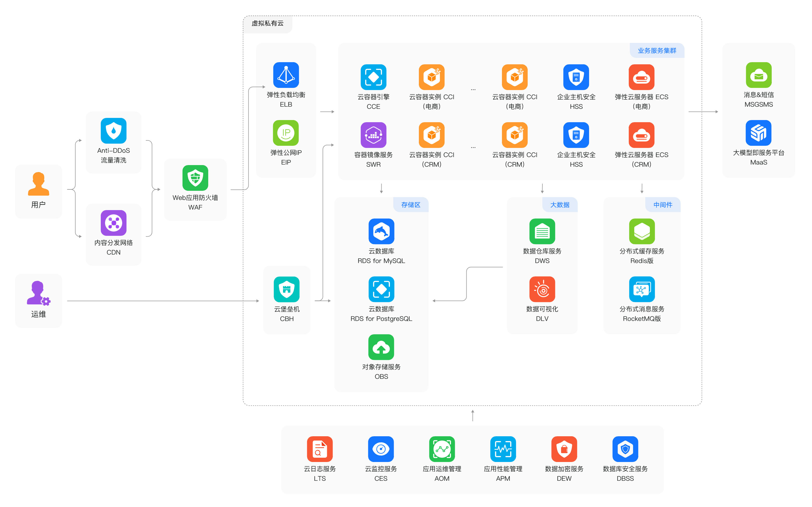
Task: Click the 对象存储服务 OBS icon
Action: [381, 347]
